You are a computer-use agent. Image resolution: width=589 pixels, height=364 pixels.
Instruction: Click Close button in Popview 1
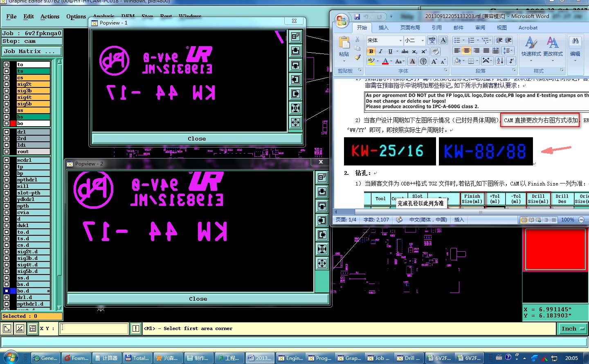point(197,138)
